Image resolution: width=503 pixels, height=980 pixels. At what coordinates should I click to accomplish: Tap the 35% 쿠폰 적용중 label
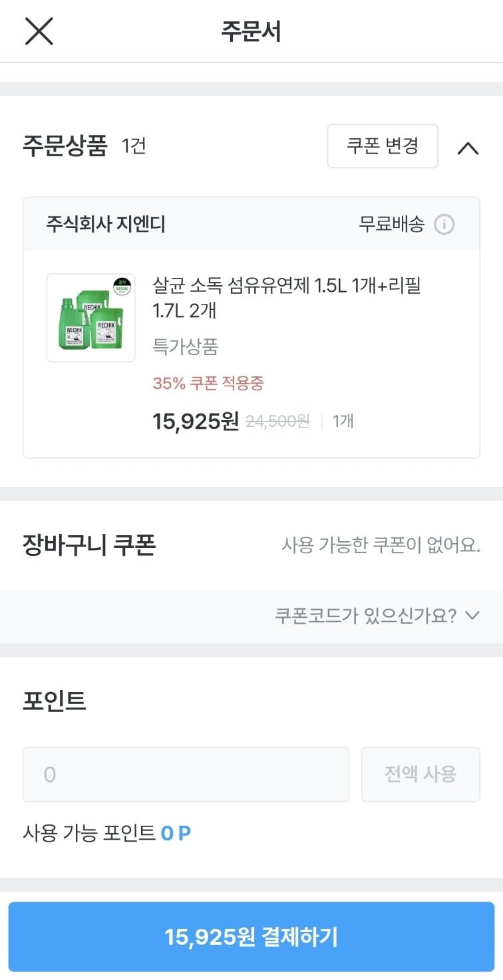click(x=208, y=384)
